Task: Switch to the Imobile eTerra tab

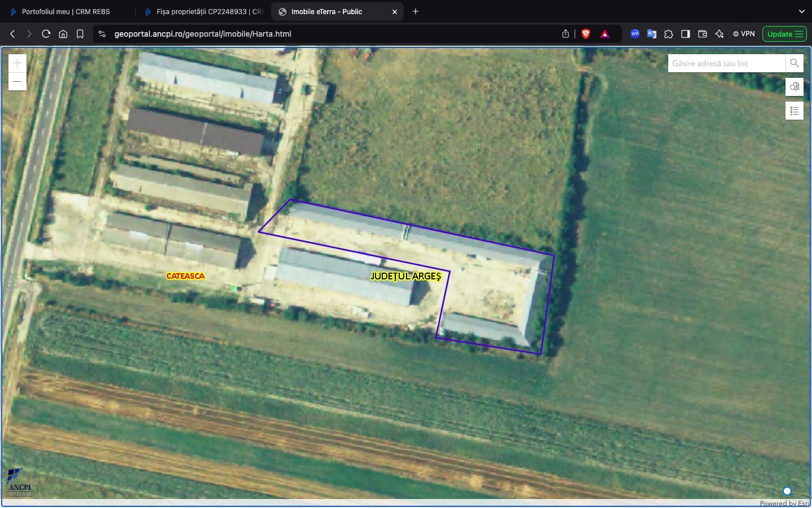Action: (327, 11)
